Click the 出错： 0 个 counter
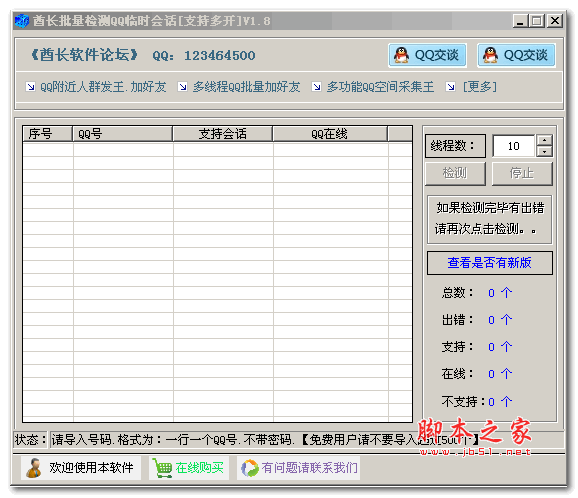578x498 pixels. click(477, 320)
